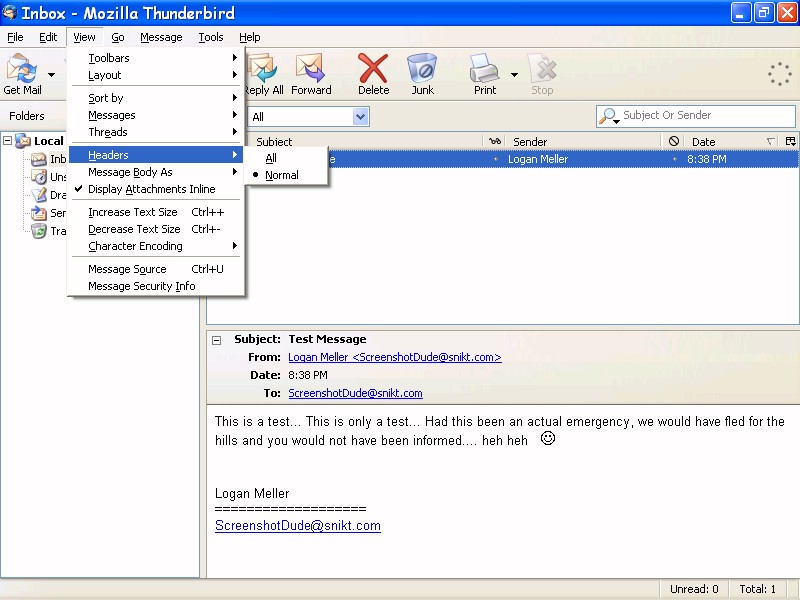
Task: Click the Folders pane header
Action: click(27, 116)
